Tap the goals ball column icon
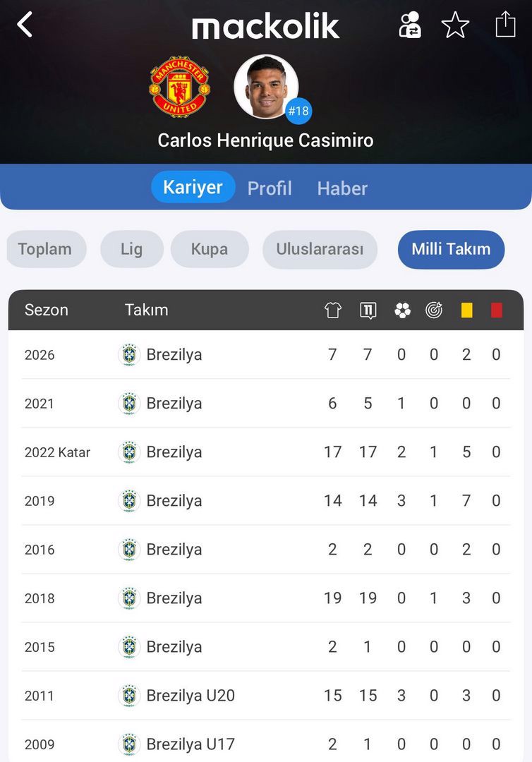This screenshot has width=532, height=762. tap(402, 310)
